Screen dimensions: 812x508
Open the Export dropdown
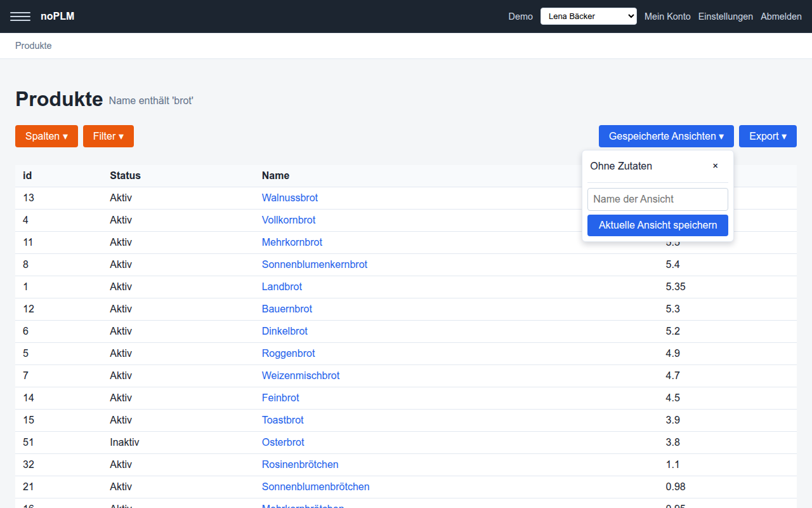click(x=768, y=136)
